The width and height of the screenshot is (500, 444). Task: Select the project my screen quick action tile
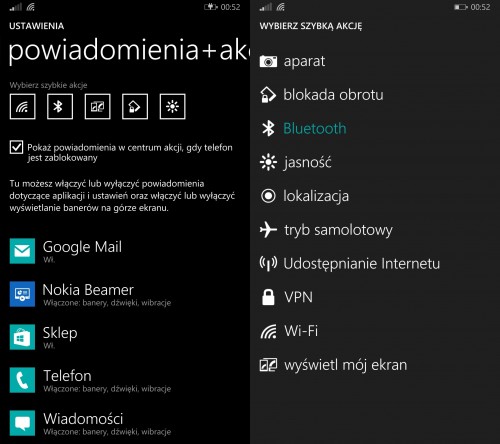click(98, 106)
